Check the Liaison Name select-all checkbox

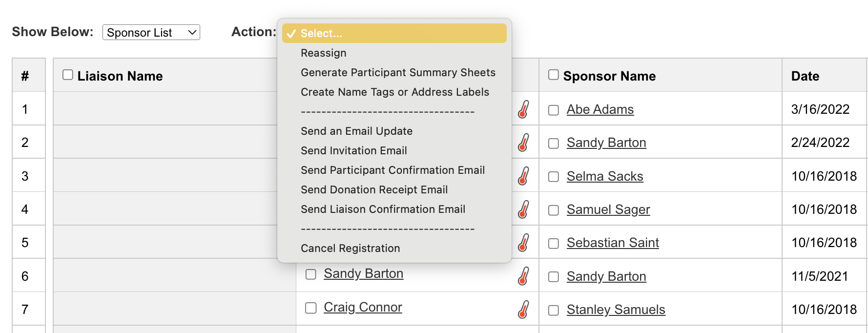click(68, 75)
